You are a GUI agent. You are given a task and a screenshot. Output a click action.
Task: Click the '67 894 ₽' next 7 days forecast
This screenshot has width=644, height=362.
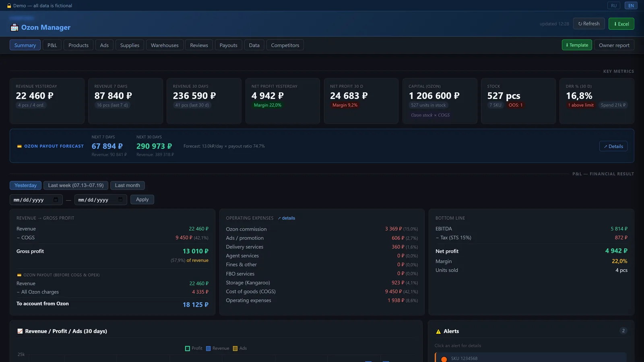(x=107, y=146)
